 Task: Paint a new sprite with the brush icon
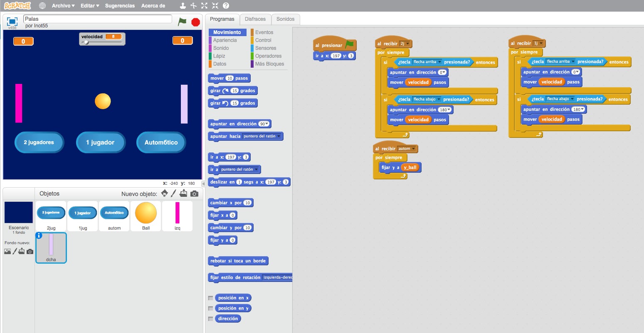click(173, 193)
